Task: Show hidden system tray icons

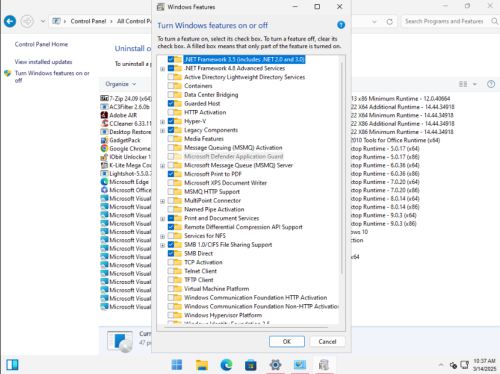Action: click(441, 365)
